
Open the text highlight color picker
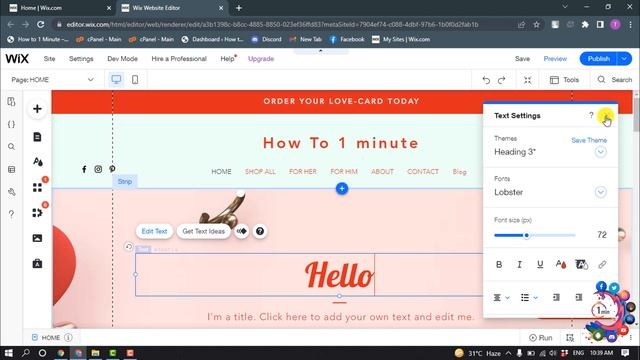coord(581,264)
